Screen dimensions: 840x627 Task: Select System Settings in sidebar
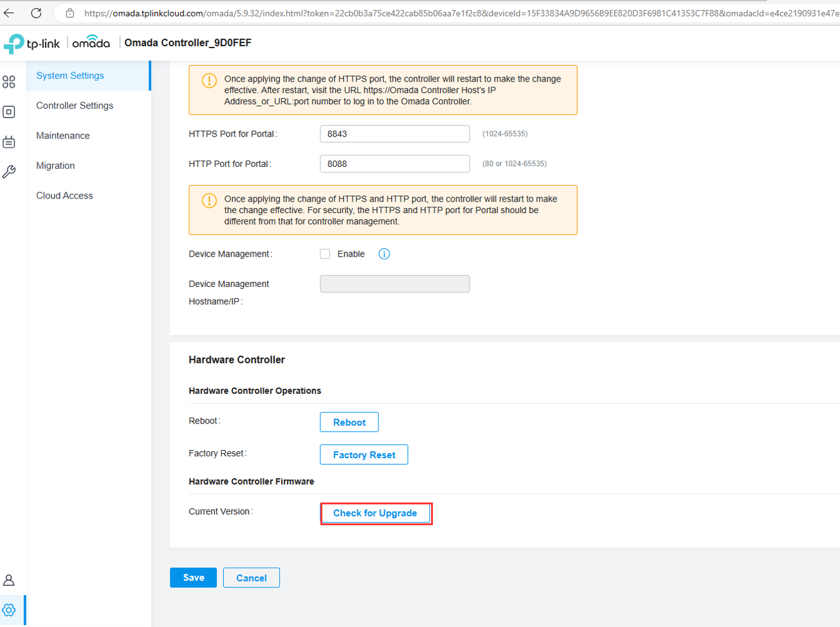point(70,76)
